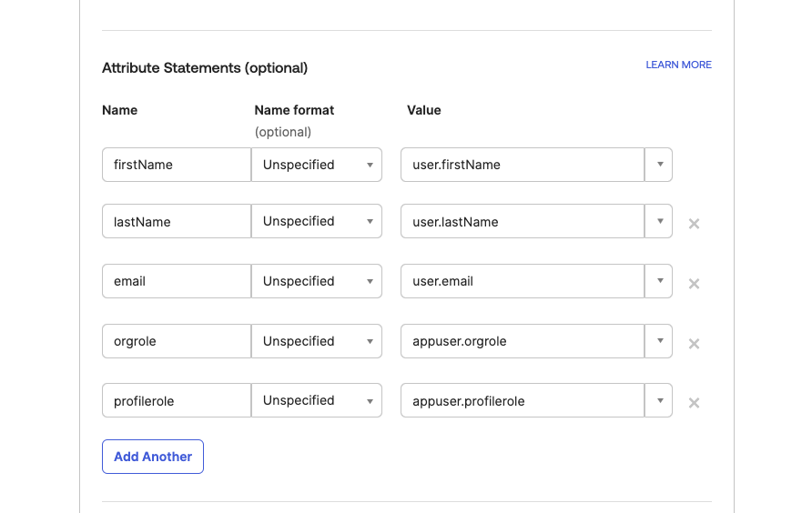Viewport: 812px width, 513px height.
Task: Focus the appuser.profilerole value field
Action: [522, 400]
